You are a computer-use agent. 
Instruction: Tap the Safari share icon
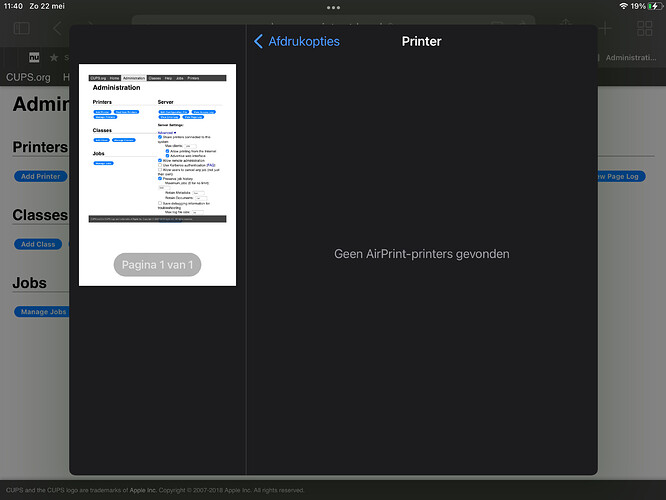[565, 25]
